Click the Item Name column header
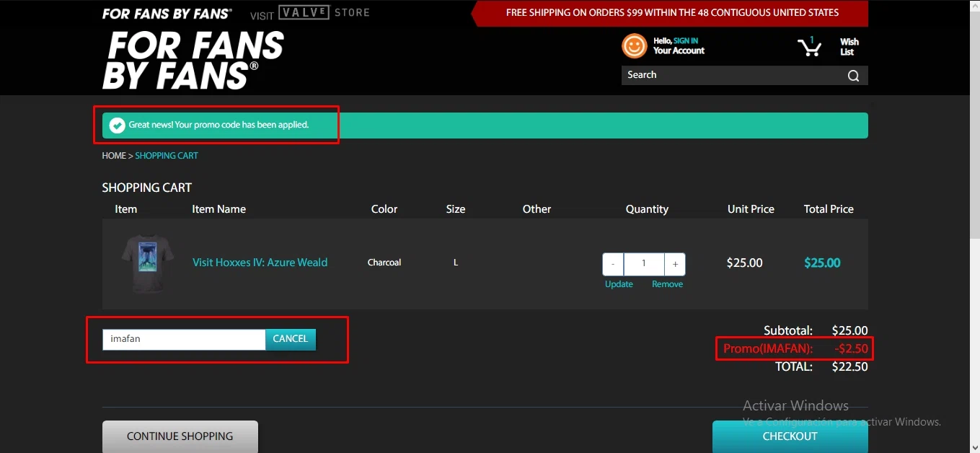 219,209
